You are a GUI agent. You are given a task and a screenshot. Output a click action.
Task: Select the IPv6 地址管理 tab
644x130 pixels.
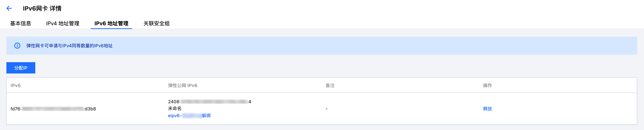tap(111, 23)
